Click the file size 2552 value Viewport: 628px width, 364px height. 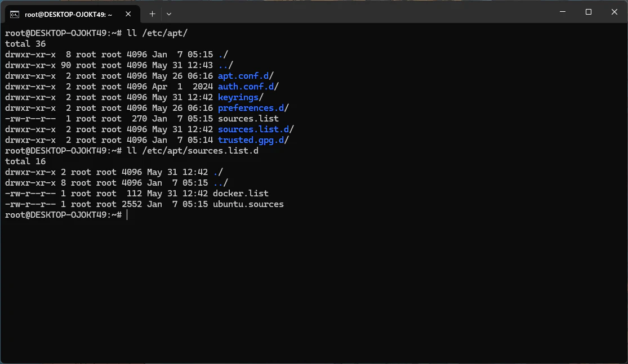(x=132, y=204)
